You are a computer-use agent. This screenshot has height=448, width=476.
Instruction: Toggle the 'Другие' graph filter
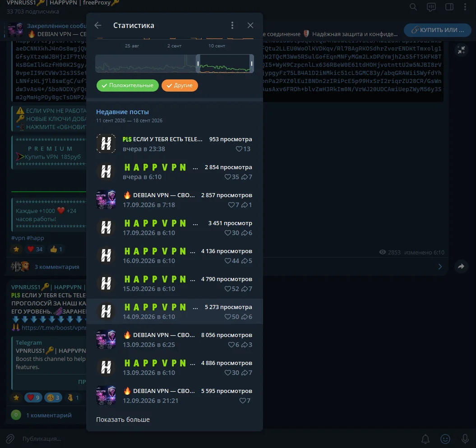[180, 85]
